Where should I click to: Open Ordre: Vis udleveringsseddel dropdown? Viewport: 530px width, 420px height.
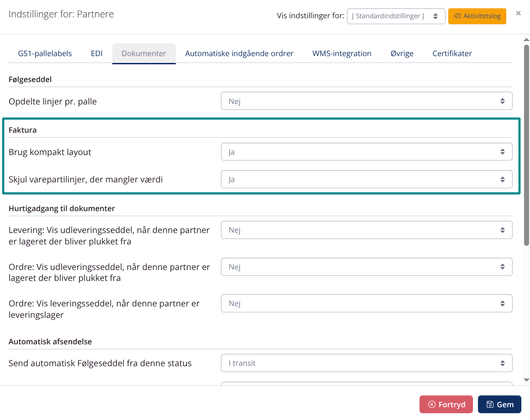pos(367,267)
